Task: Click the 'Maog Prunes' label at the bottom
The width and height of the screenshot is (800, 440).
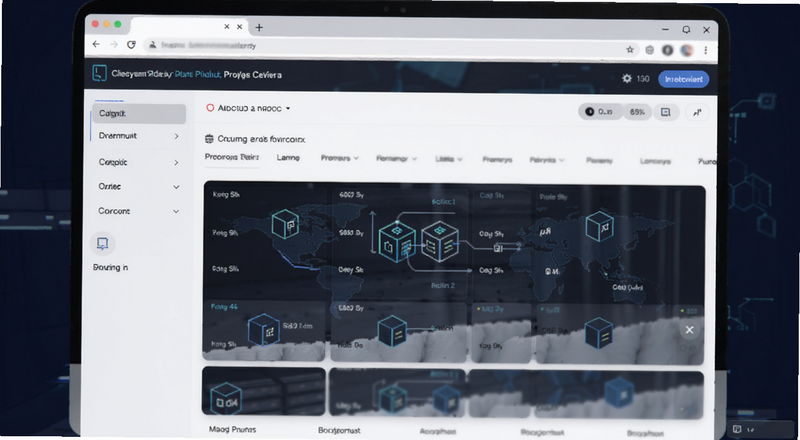Action: tap(233, 429)
